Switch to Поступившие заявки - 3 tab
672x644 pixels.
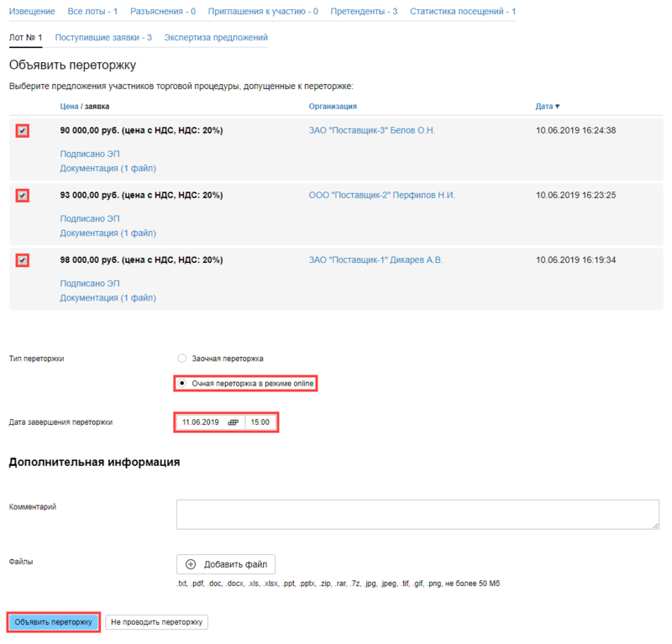coord(103,38)
